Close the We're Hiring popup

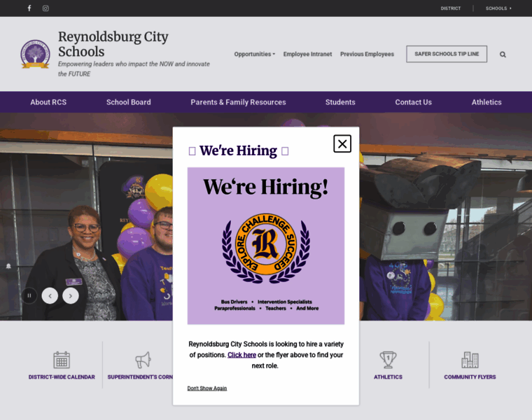[342, 143]
